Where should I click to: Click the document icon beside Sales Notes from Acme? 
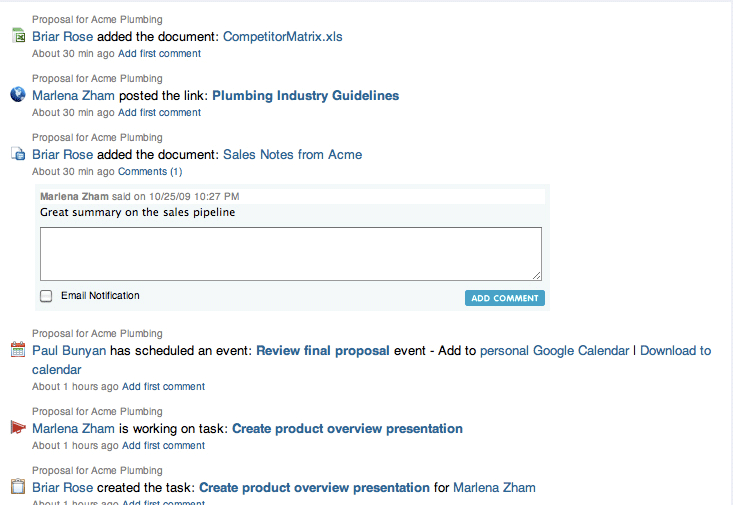pos(18,154)
